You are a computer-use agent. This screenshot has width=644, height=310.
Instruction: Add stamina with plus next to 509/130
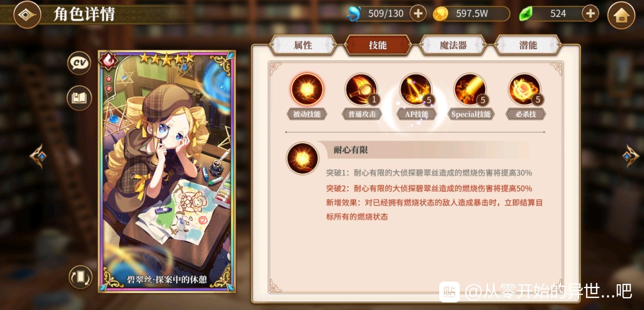click(418, 14)
